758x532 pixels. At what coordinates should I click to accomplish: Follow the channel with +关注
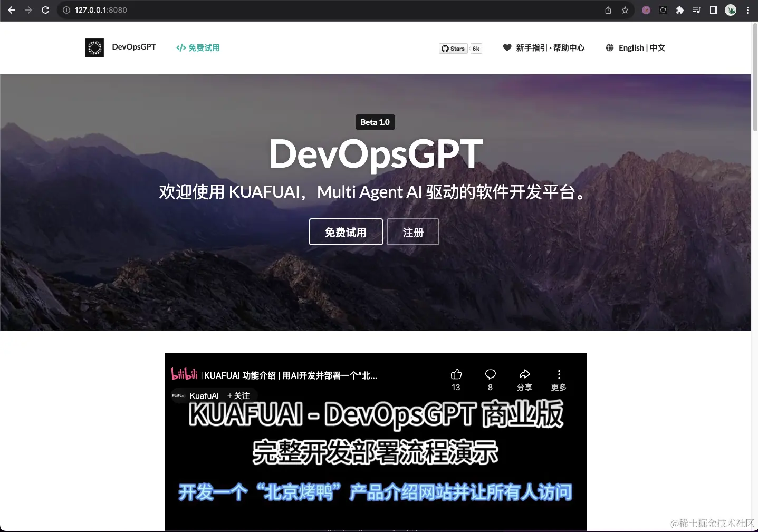238,396
